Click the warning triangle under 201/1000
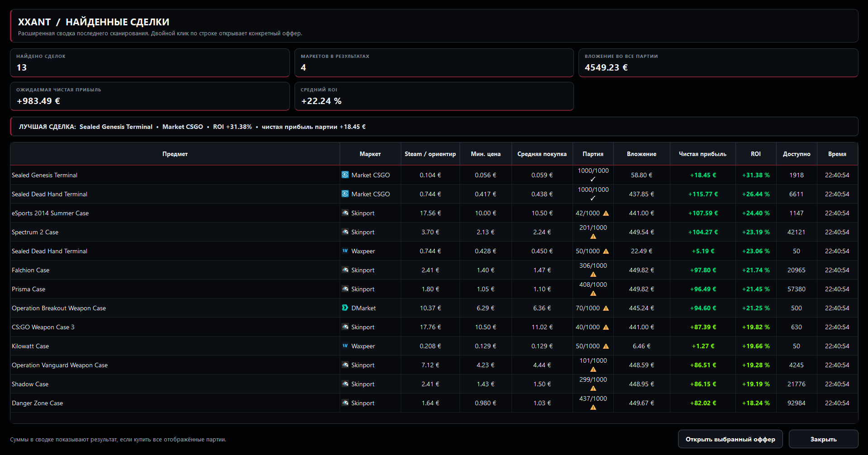Viewport: 868px width, 455px height. click(593, 236)
